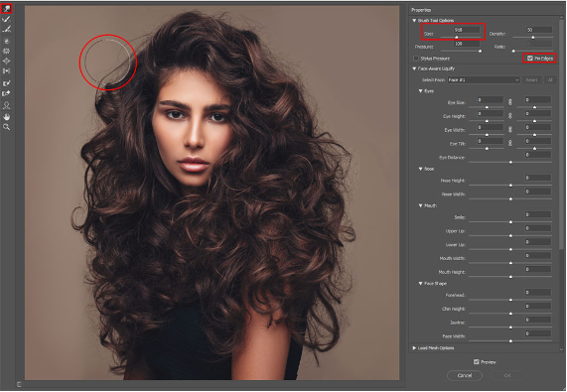Select the Reconstruct tool
This screenshot has height=392, width=567.
click(7, 19)
